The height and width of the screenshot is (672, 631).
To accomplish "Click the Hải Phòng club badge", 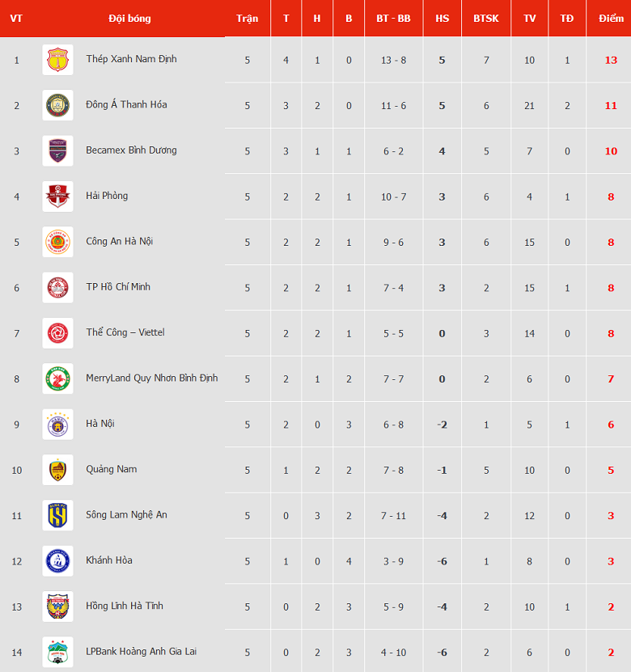I will click(x=57, y=197).
